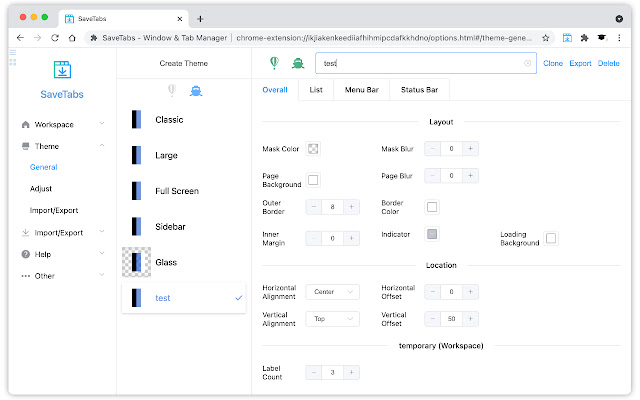The image size is (640, 400).
Task: Reload the page
Action: tap(55, 38)
